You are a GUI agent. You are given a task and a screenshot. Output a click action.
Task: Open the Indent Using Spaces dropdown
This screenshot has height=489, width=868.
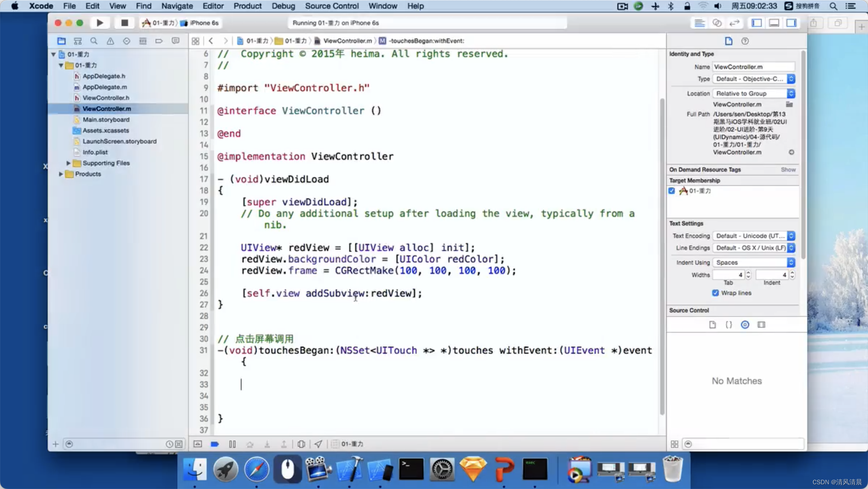coord(754,263)
